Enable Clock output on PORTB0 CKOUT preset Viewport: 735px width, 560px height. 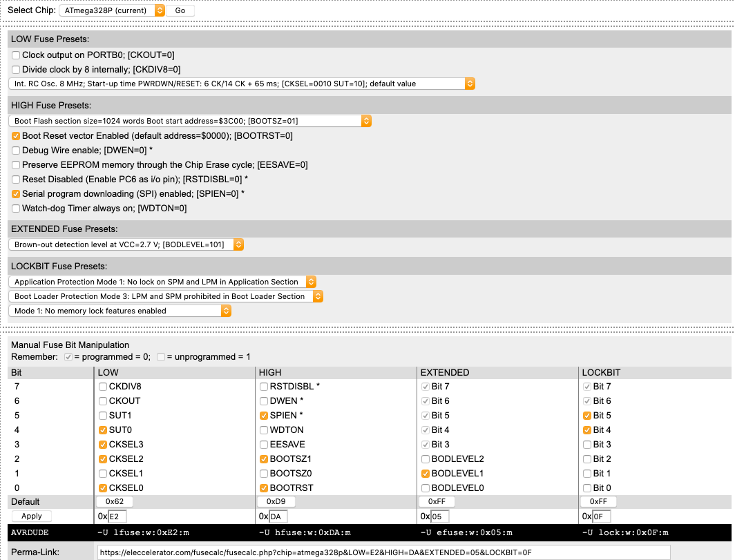(15, 55)
